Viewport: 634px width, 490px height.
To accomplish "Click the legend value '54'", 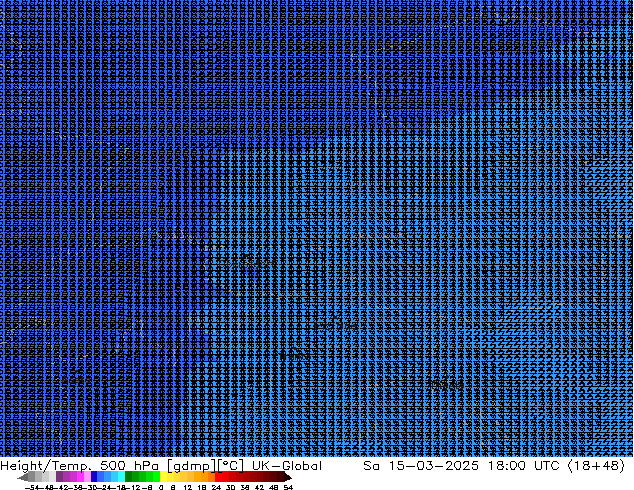I will pos(288,487).
